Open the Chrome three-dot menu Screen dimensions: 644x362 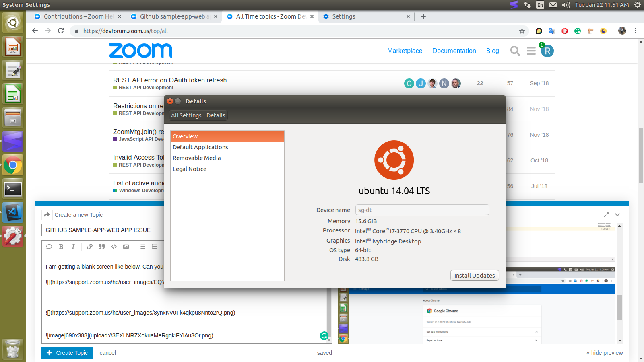tap(636, 31)
